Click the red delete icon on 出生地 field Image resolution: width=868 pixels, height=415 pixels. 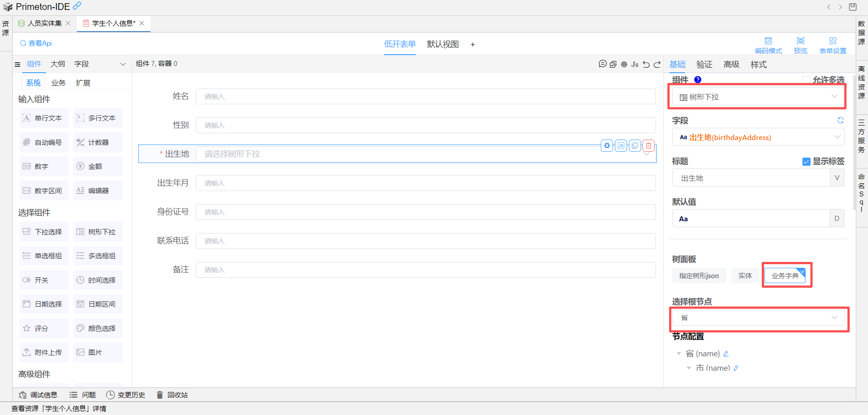tap(649, 145)
